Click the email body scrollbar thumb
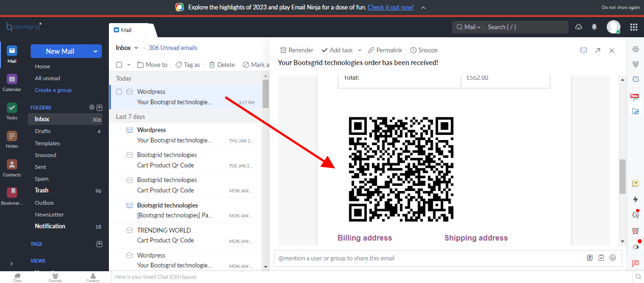This screenshot has width=644, height=283. tap(622, 176)
